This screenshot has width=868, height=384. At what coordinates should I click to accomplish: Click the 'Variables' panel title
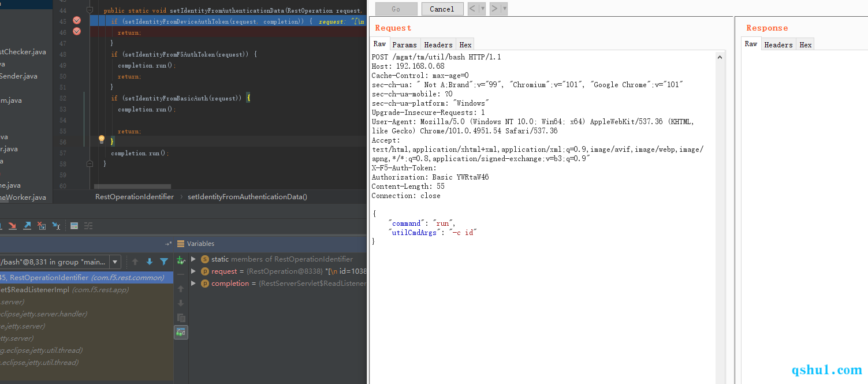click(x=200, y=244)
